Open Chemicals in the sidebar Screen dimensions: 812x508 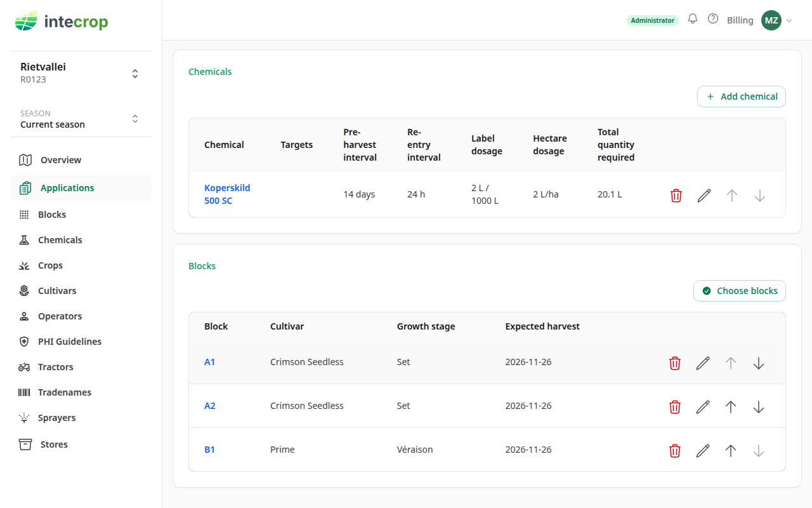pos(81,240)
